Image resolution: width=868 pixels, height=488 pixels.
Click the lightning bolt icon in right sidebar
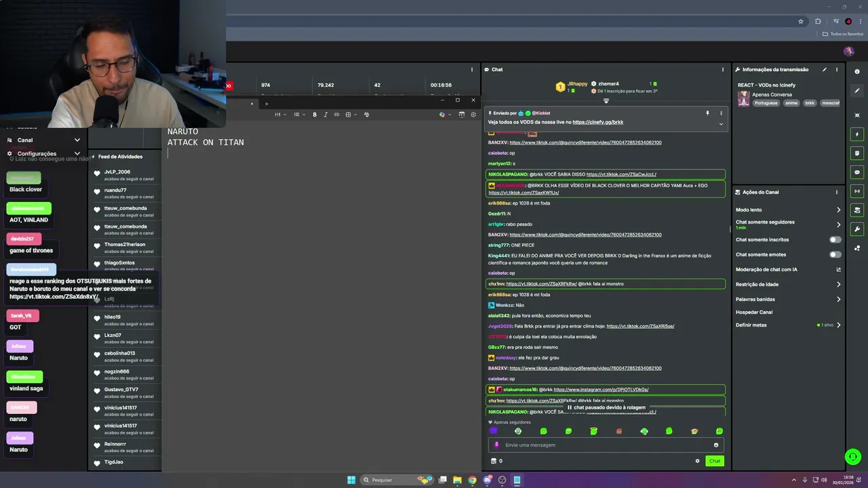857,134
